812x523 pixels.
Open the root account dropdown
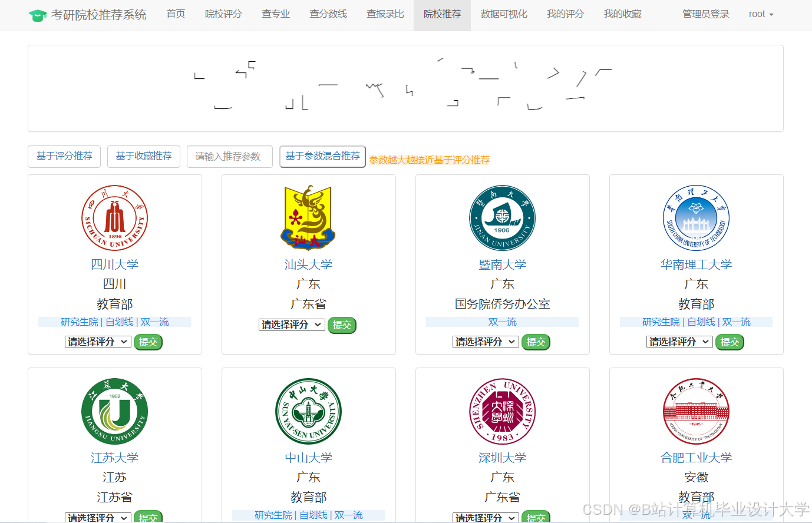click(761, 14)
